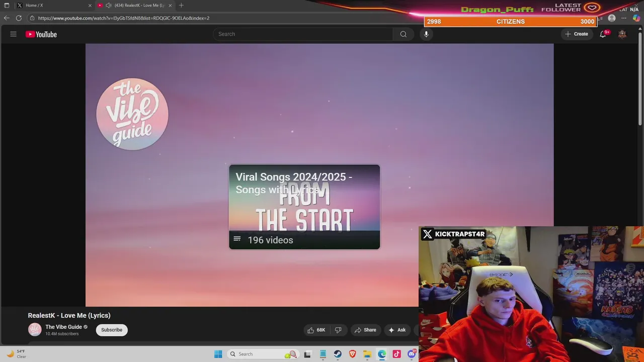The height and width of the screenshot is (362, 644).
Task: Open Task View in the taskbar
Action: [307, 354]
